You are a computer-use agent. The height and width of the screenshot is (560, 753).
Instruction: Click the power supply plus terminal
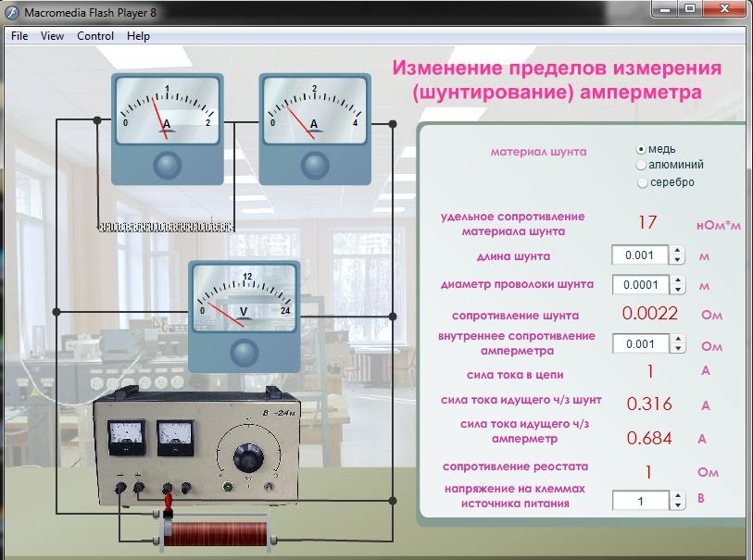(x=138, y=488)
